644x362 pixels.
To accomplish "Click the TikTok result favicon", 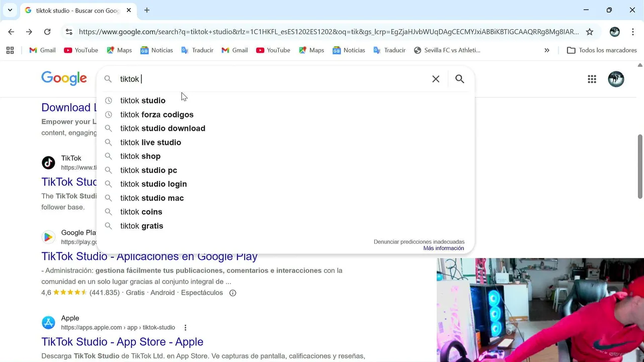I will [48, 162].
